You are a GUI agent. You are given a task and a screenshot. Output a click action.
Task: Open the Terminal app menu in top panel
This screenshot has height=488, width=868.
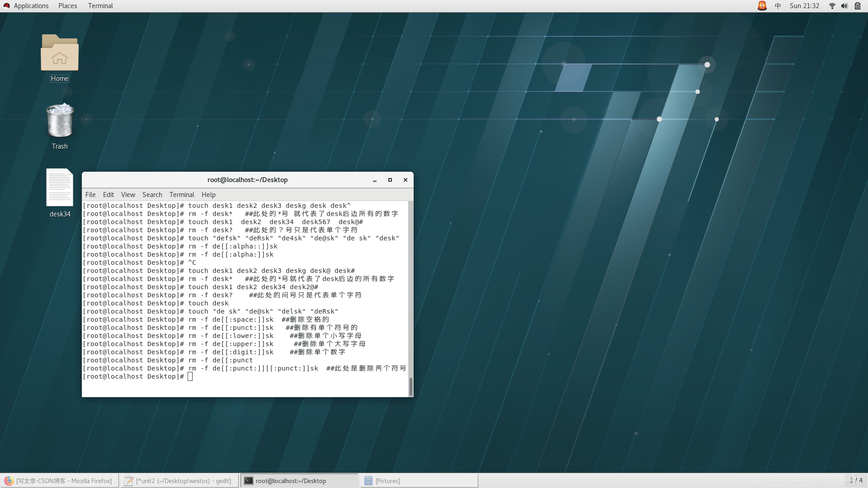point(100,6)
